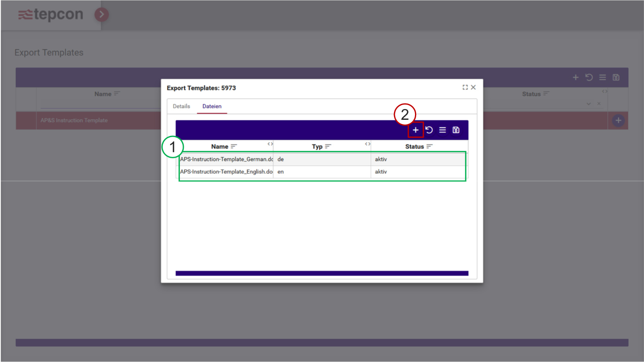644x362 pixels.
Task: Sort the dialog table by Status column
Action: [x=429, y=146]
